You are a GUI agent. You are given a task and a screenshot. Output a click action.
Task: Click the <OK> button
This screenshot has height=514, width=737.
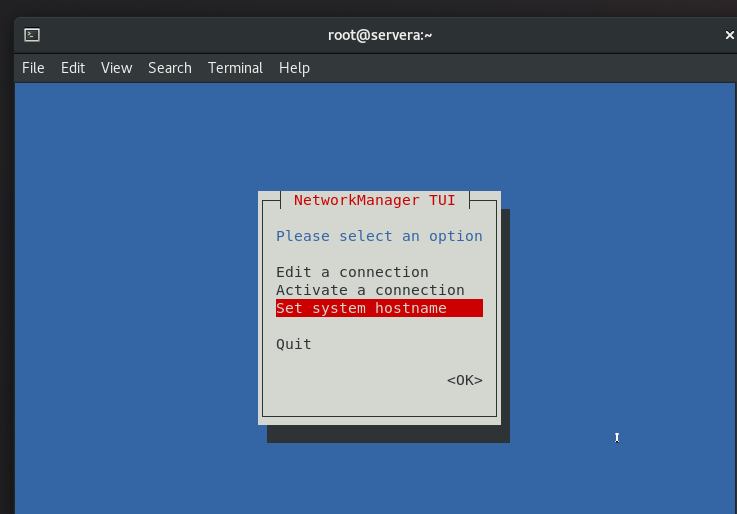(x=464, y=380)
